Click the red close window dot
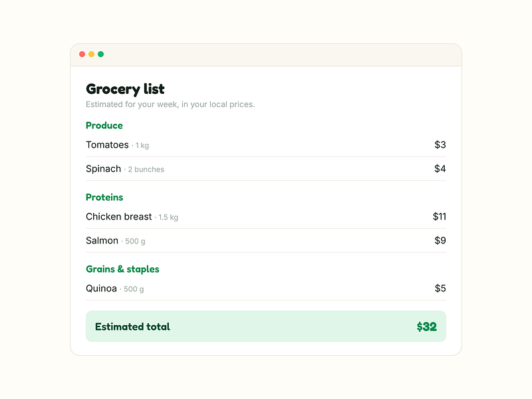532x399 pixels. pyautogui.click(x=82, y=55)
